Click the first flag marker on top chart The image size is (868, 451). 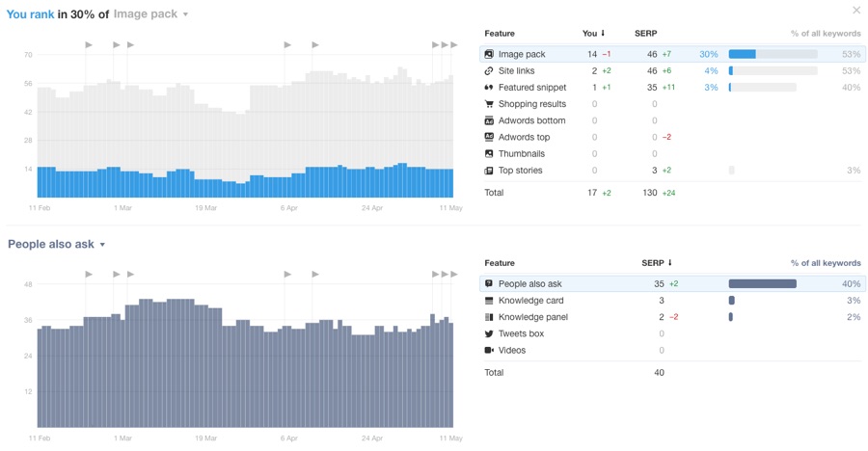point(89,45)
